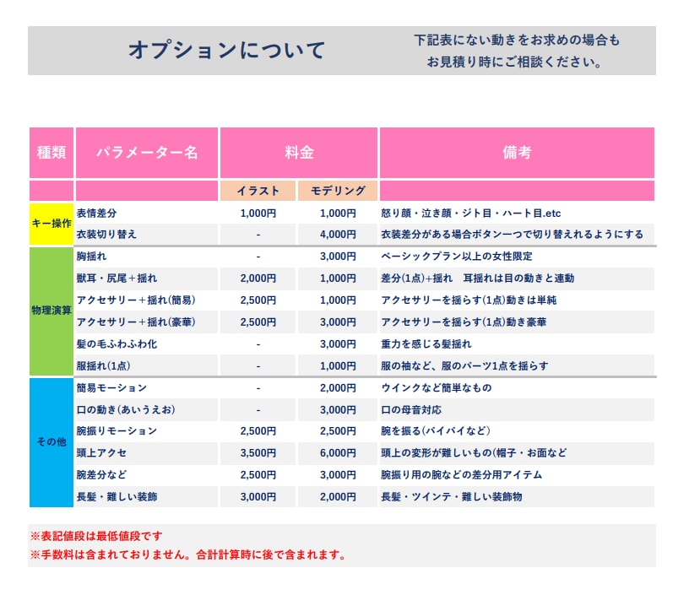Select the 簡易モーション parameter name
700x595 pixels.
111,387
